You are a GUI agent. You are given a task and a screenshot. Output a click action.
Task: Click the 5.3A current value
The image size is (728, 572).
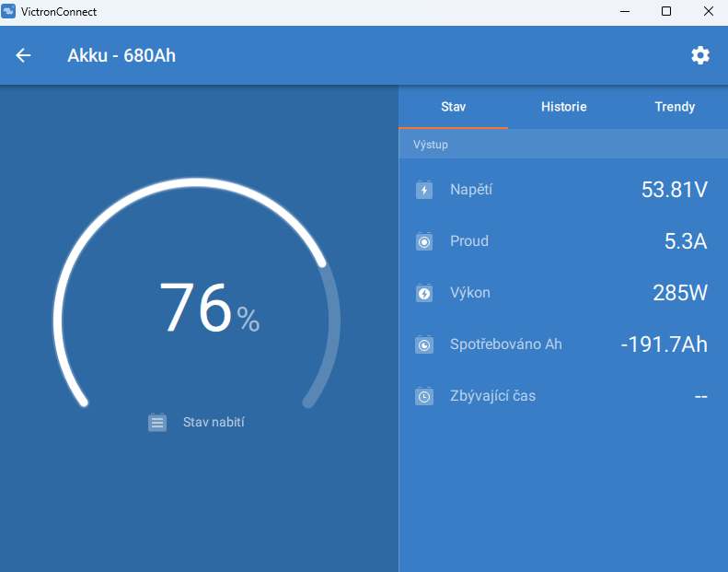[x=685, y=241]
